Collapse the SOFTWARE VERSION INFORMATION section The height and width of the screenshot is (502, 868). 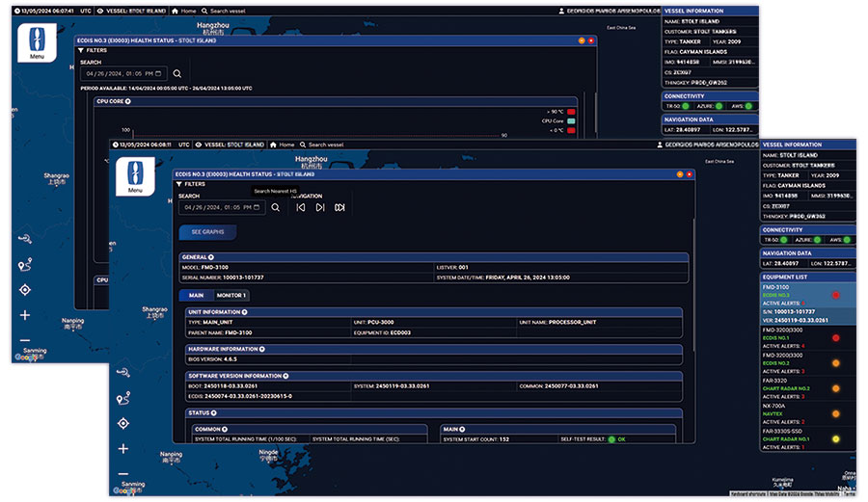pyautogui.click(x=286, y=376)
